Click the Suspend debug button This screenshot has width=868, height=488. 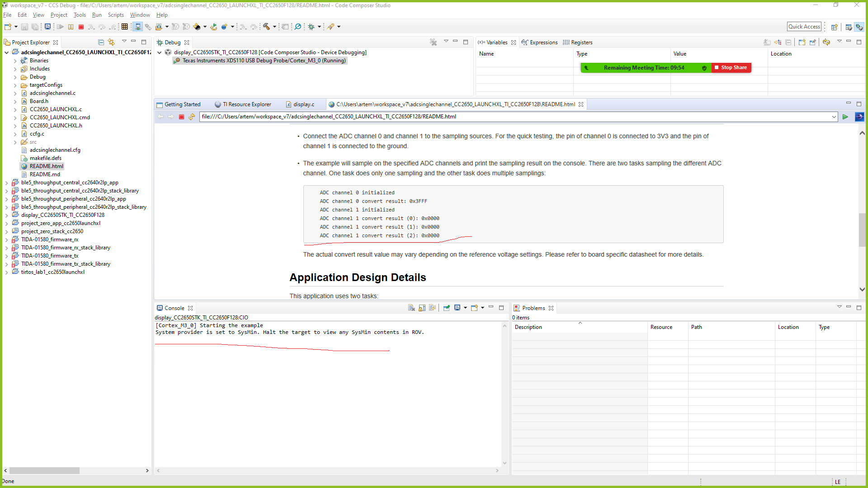(x=71, y=27)
